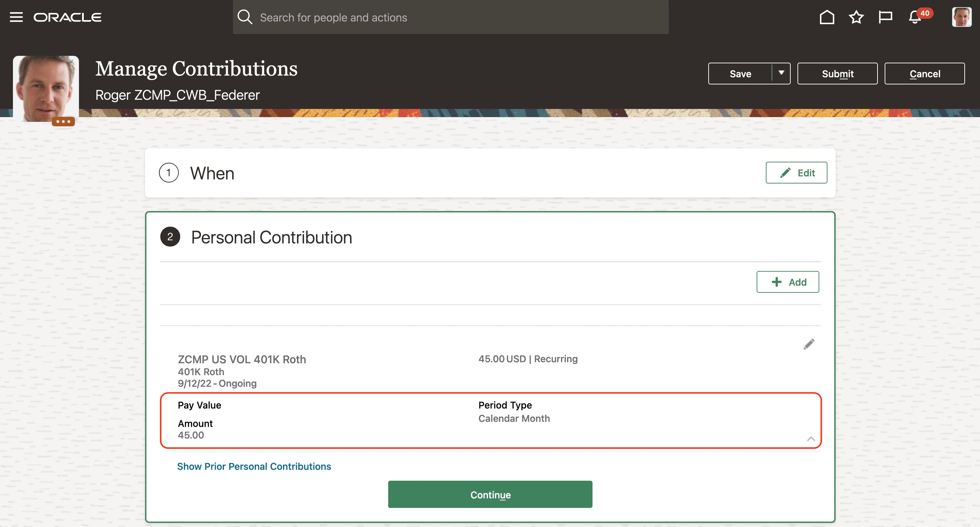Click the Oracle logo
Image resolution: width=980 pixels, height=527 pixels.
(67, 17)
